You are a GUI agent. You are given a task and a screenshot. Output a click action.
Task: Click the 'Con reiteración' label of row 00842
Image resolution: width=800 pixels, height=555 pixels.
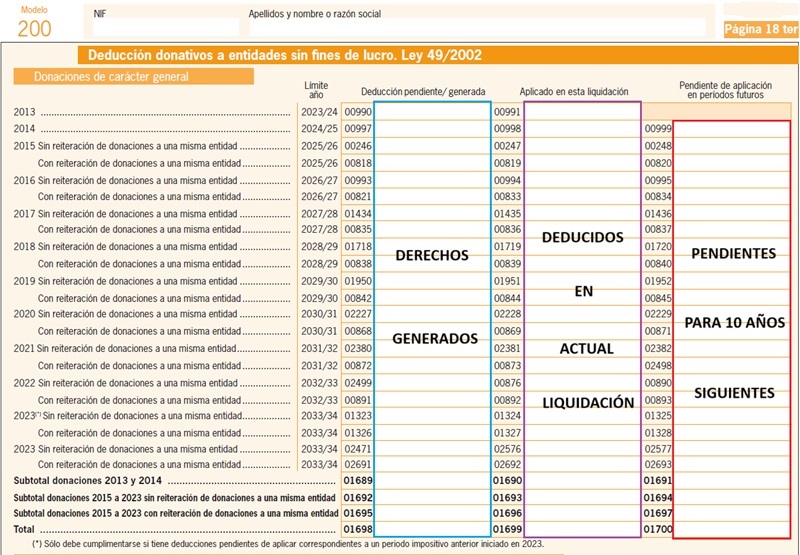coord(139,298)
